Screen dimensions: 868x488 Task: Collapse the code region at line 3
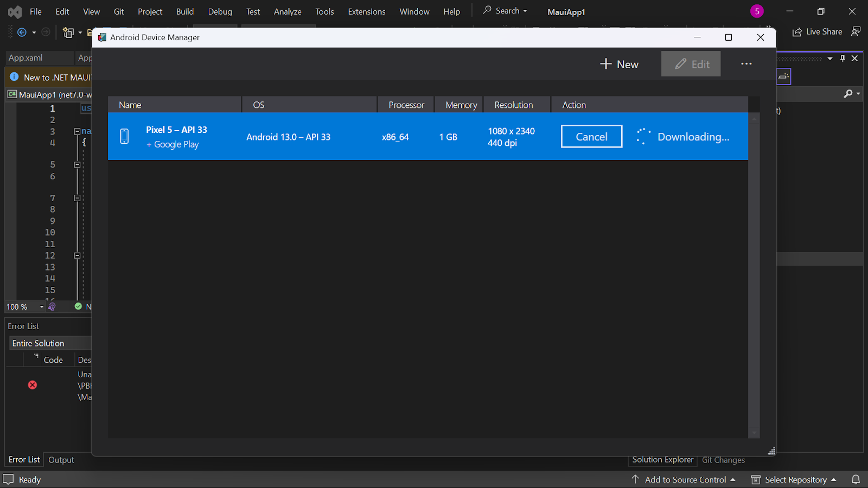tap(77, 131)
